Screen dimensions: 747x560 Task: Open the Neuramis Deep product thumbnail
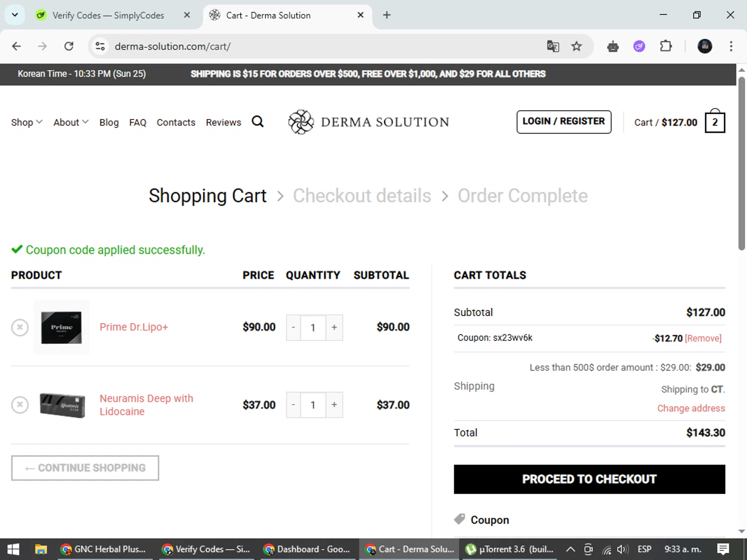coord(62,405)
